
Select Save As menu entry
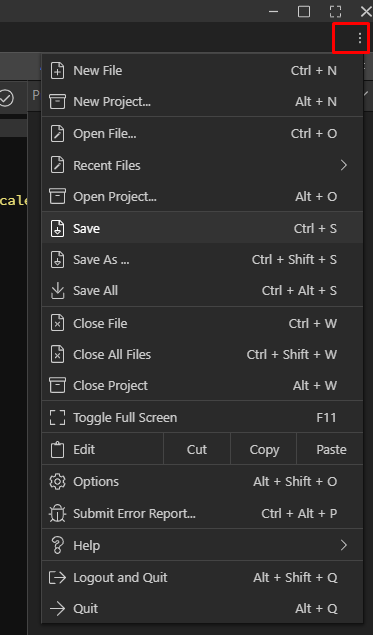click(x=202, y=259)
